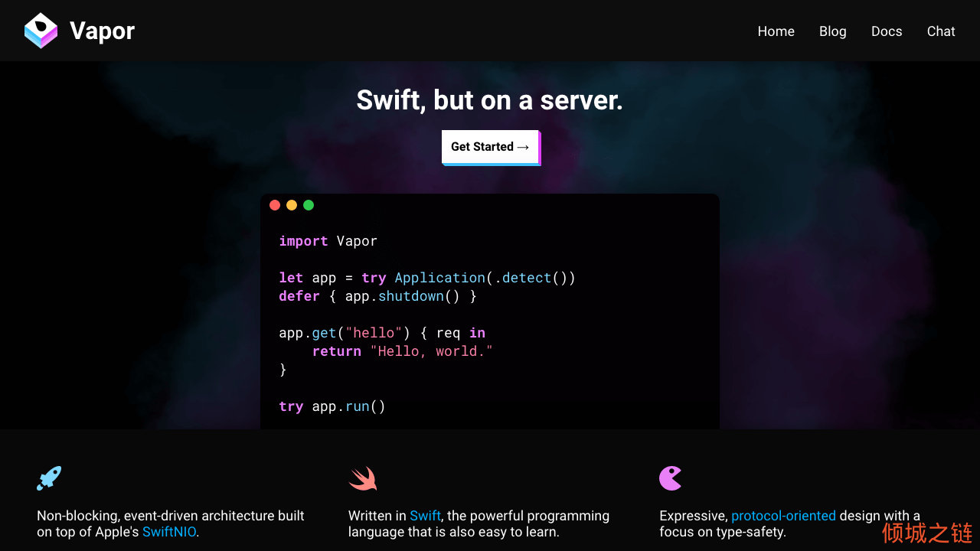Viewport: 980px width, 551px height.
Task: Click the Get Started button
Action: pyautogui.click(x=491, y=147)
